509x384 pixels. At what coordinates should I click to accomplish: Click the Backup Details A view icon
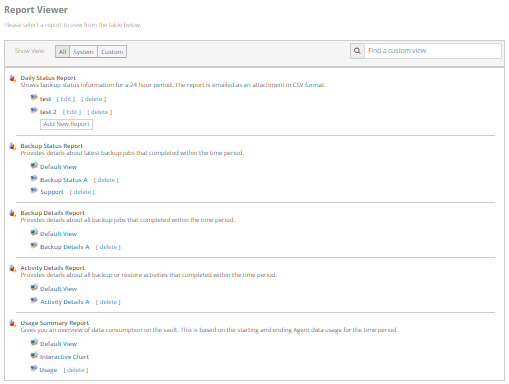[34, 245]
